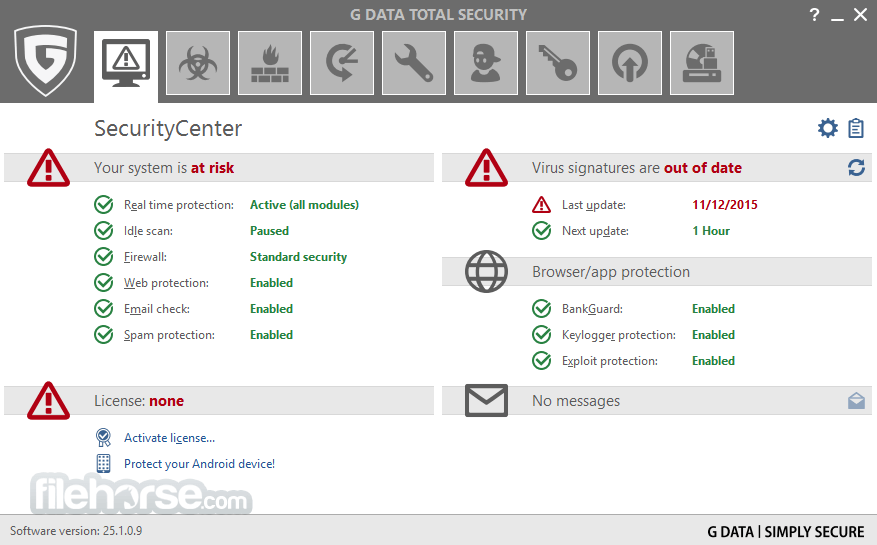Click Next update checkmark icon
This screenshot has width=877, height=545.
click(541, 231)
